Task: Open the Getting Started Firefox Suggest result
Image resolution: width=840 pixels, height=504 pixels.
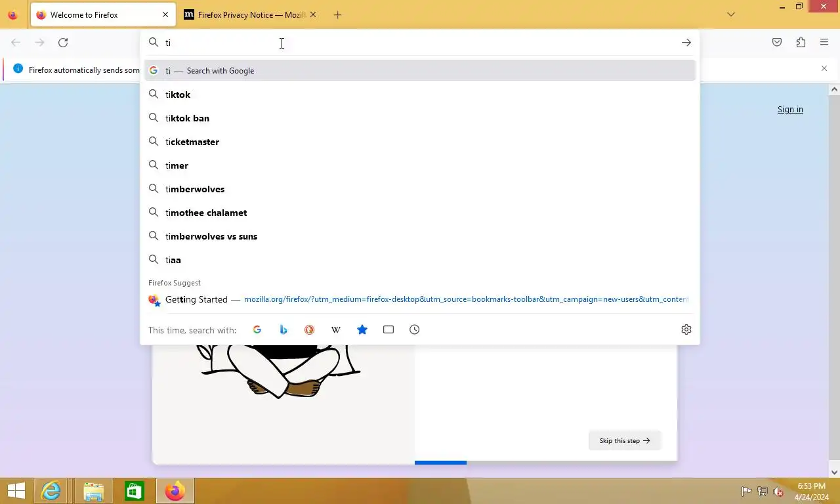Action: [420, 299]
